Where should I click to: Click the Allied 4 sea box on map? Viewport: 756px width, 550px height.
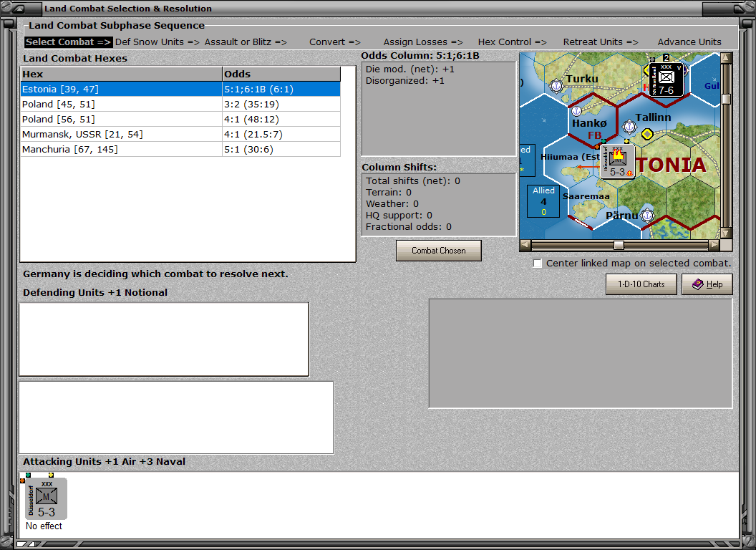point(543,201)
